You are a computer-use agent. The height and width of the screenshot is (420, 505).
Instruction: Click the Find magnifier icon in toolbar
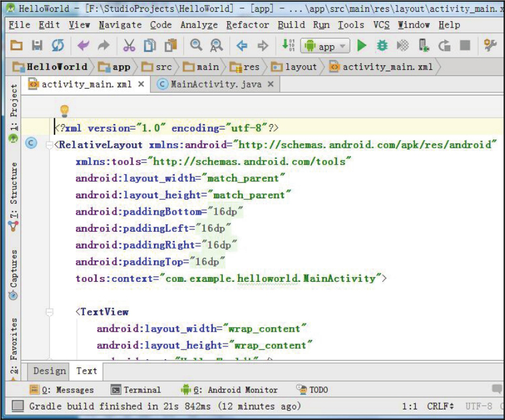(x=196, y=46)
